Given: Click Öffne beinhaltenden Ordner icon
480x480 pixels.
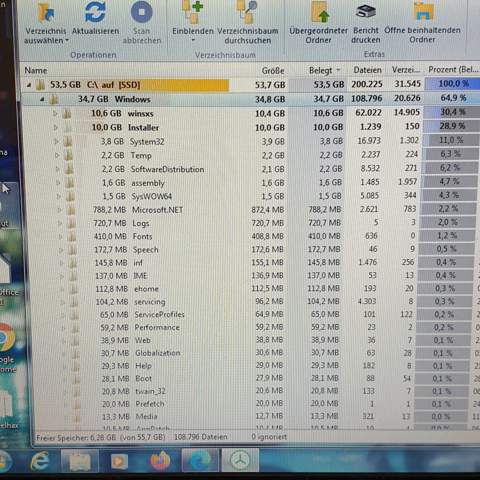Looking at the screenshot, I should click(x=423, y=12).
